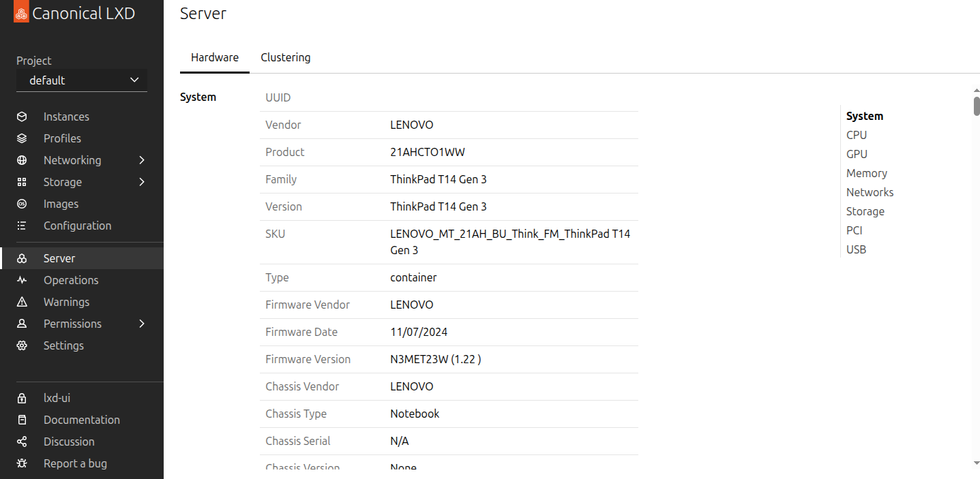
Task: Click the Warnings triangle icon
Action: tap(22, 302)
